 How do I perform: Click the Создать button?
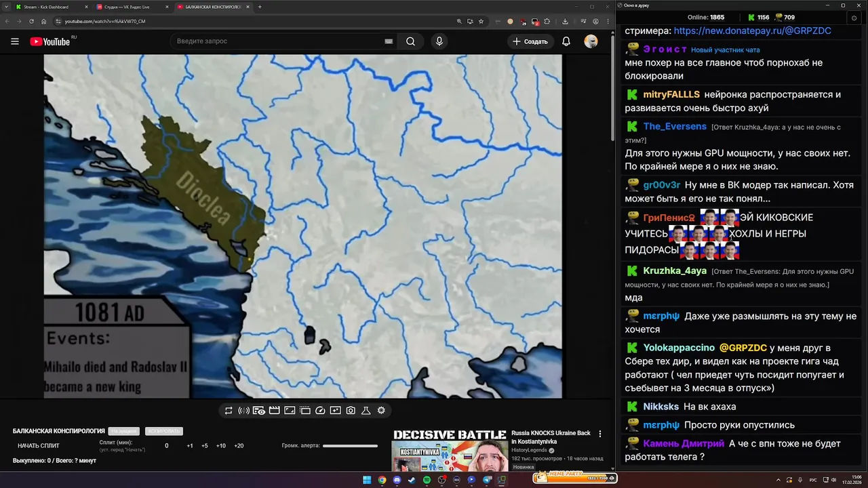[x=530, y=41]
